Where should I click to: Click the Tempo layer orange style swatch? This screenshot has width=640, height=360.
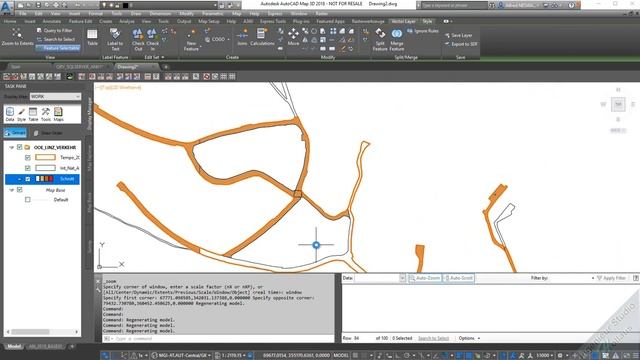(x=45, y=157)
